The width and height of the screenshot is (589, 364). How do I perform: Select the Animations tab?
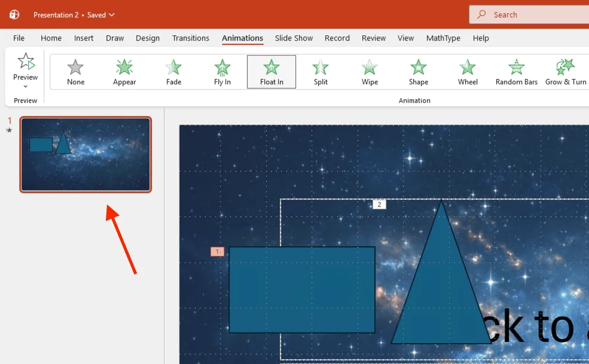tap(242, 38)
